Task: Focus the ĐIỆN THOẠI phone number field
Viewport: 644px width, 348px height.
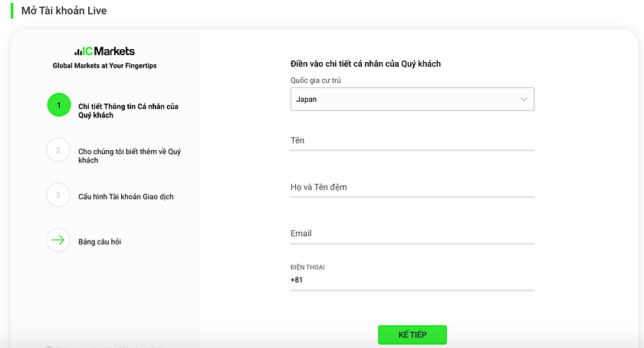Action: click(x=422, y=281)
